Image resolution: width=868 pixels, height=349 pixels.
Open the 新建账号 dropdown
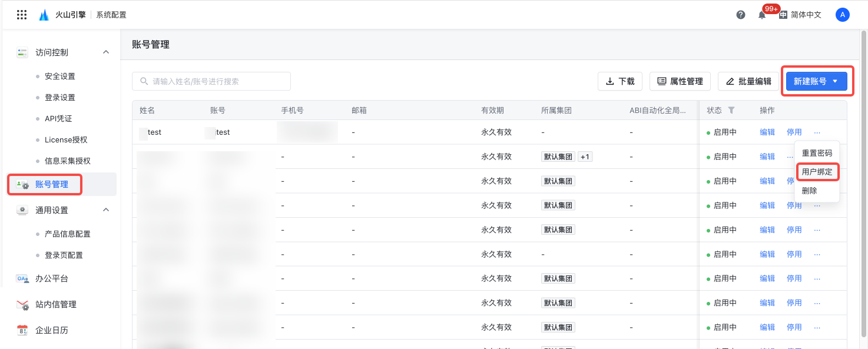pos(817,81)
